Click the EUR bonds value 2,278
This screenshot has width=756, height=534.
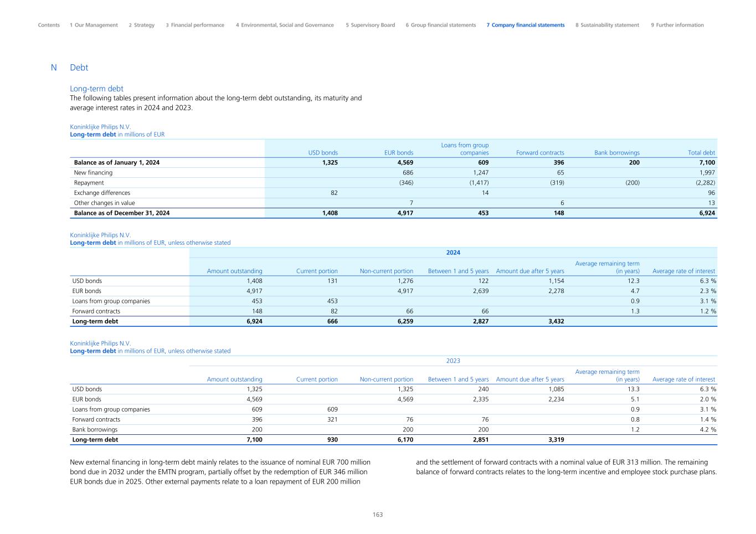[556, 291]
